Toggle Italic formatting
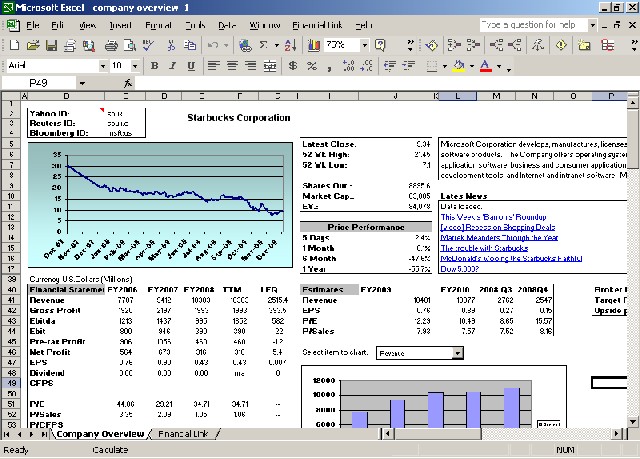 [x=172, y=66]
